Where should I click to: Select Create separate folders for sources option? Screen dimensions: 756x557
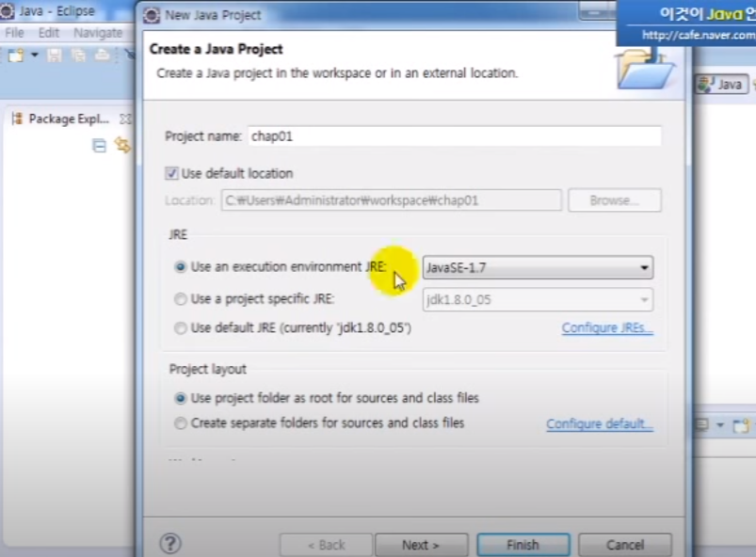(181, 423)
